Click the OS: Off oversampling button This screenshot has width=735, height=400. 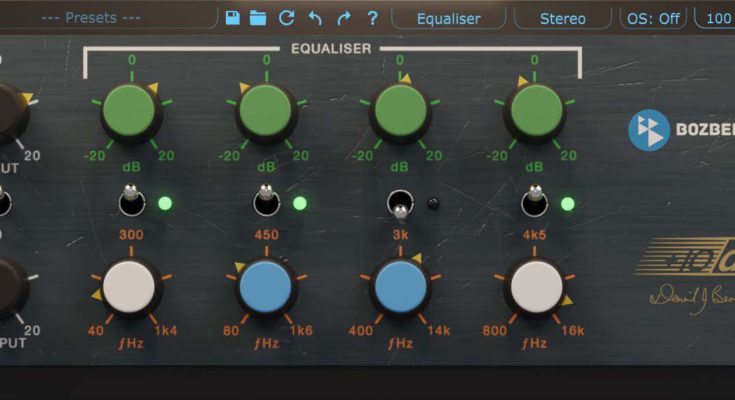655,18
